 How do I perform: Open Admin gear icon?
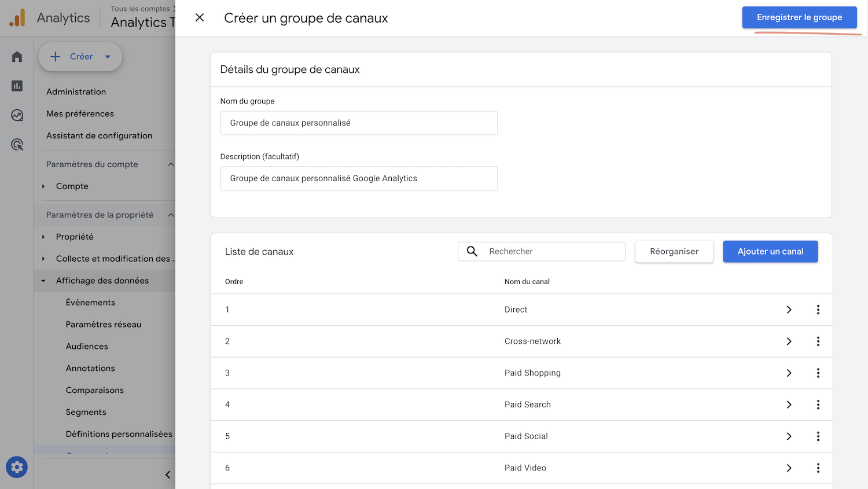pos(17,467)
